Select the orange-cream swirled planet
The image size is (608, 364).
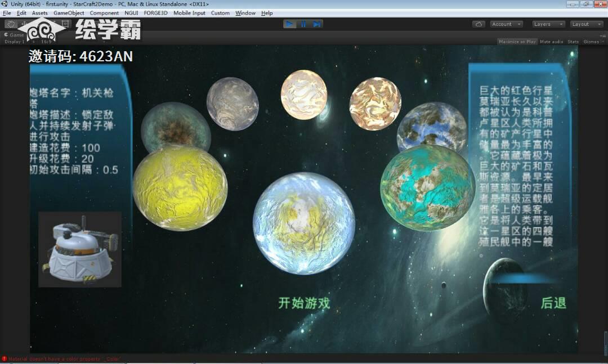[x=375, y=104]
